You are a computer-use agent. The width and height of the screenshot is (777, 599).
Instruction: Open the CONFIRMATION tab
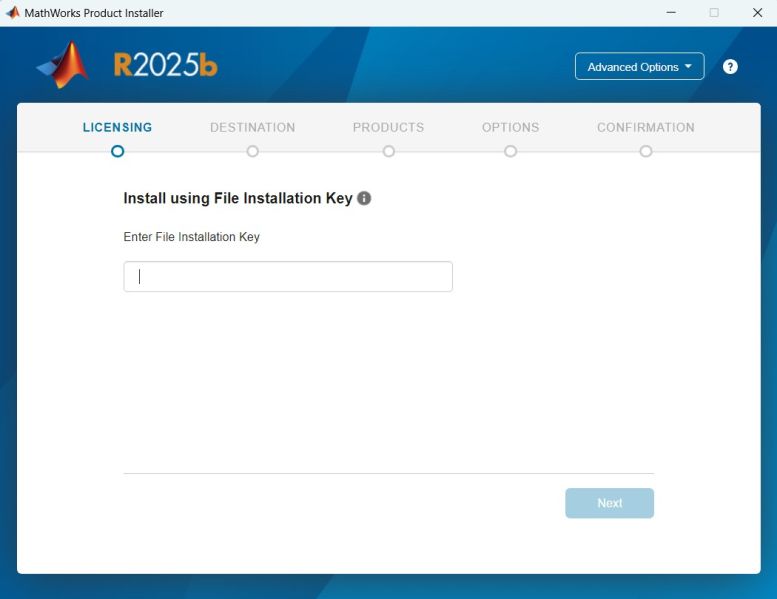[645, 128]
